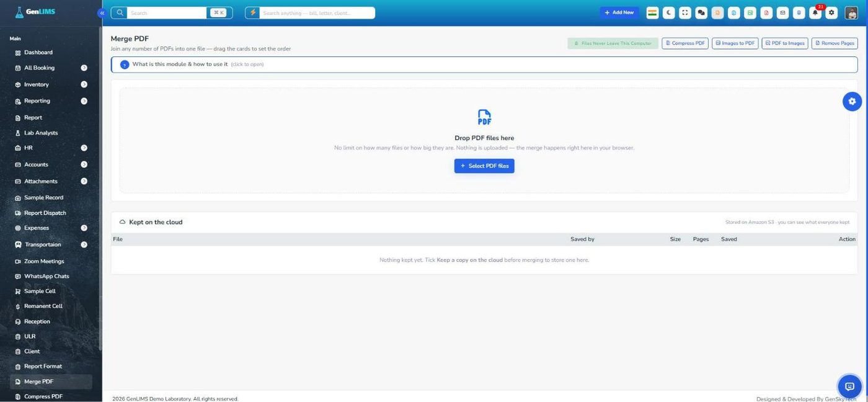Click the green image icon in the top bar
868x402 pixels.
(750, 12)
